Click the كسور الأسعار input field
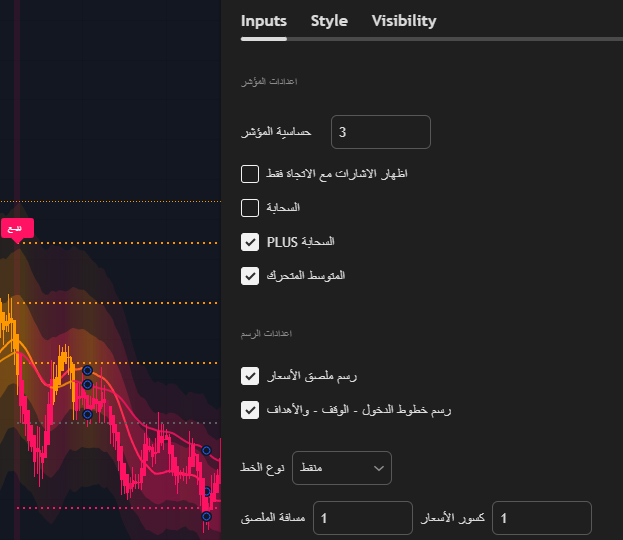 coord(542,518)
